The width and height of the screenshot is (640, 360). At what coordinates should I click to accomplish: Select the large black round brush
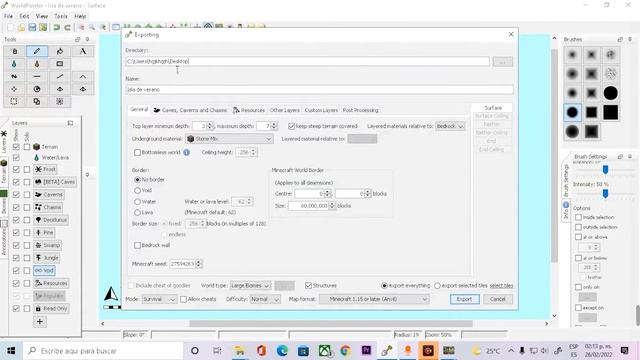point(611,93)
